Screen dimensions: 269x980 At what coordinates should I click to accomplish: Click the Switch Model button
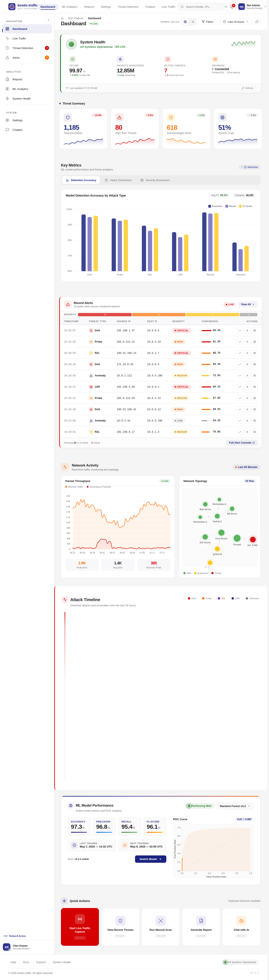click(151, 859)
